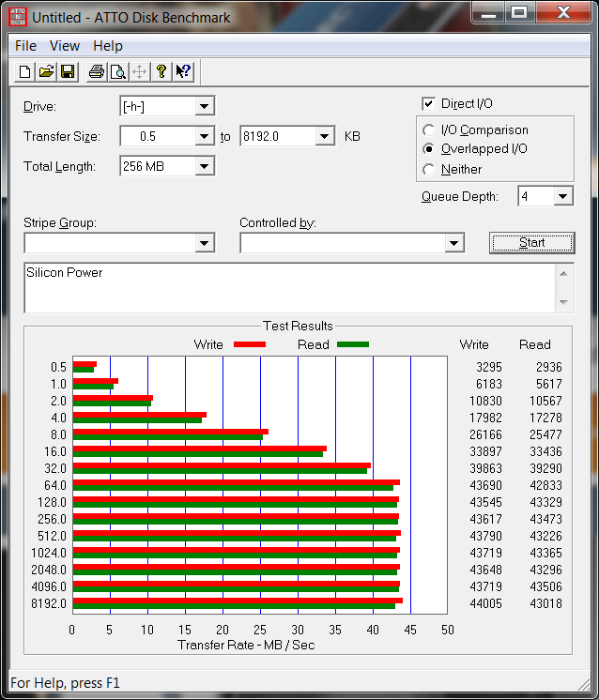Screen dimensions: 599x700
Task: Activate the context help pointer icon
Action: pyautogui.click(x=183, y=71)
